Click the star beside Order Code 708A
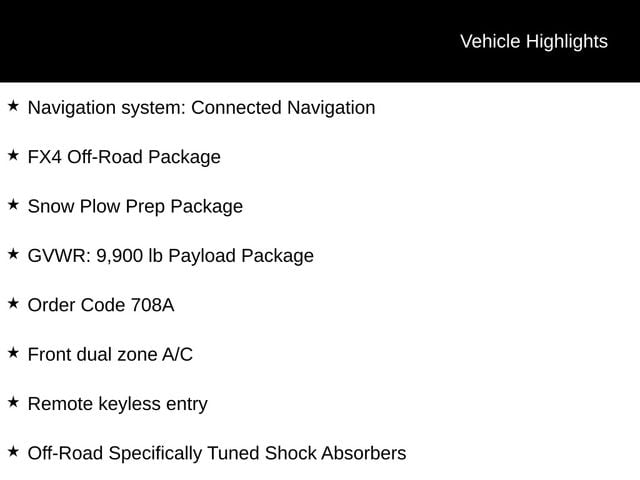Viewport: 640px width, 480px height. 13,304
